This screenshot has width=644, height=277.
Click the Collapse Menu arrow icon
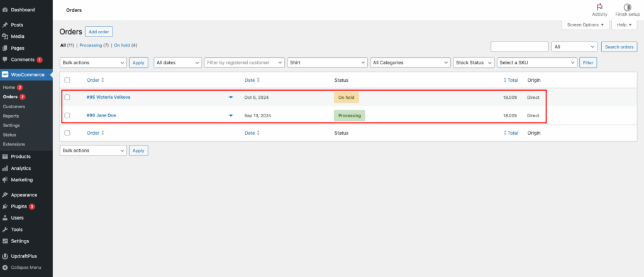pyautogui.click(x=5, y=267)
